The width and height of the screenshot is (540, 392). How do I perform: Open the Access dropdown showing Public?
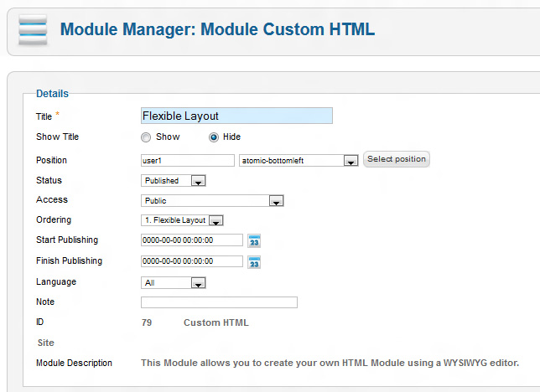[276, 201]
